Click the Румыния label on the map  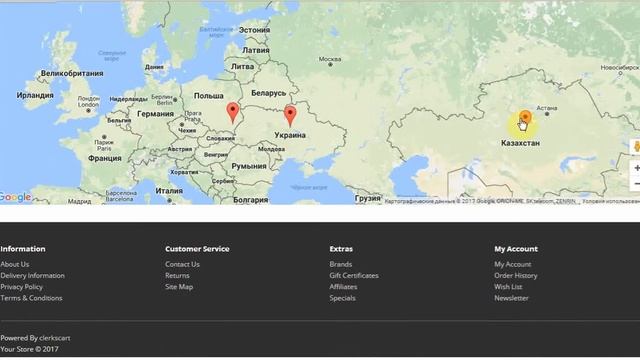[249, 166]
